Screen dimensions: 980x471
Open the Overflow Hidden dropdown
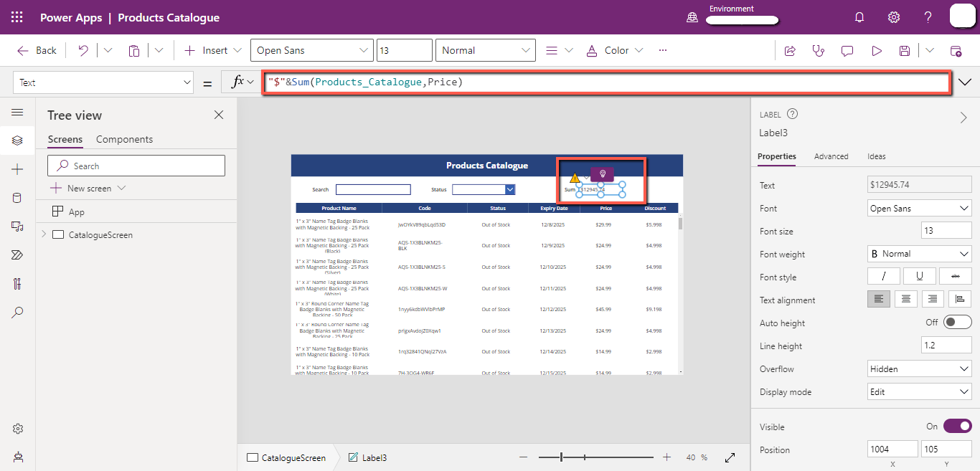pyautogui.click(x=920, y=368)
